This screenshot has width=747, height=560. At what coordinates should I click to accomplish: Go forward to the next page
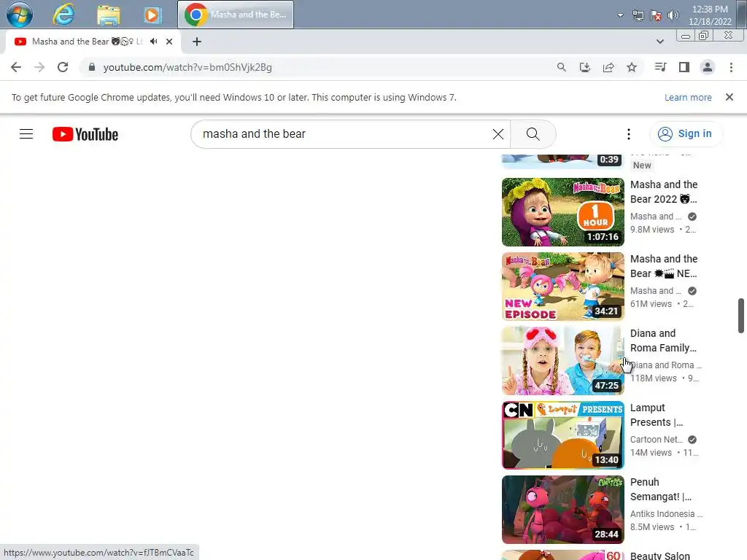39,67
